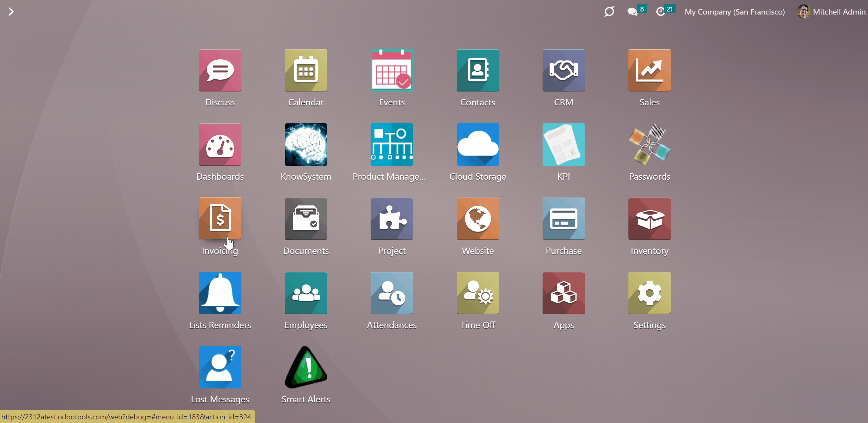Image resolution: width=868 pixels, height=423 pixels.
Task: Launch the Sales app
Action: pyautogui.click(x=650, y=70)
